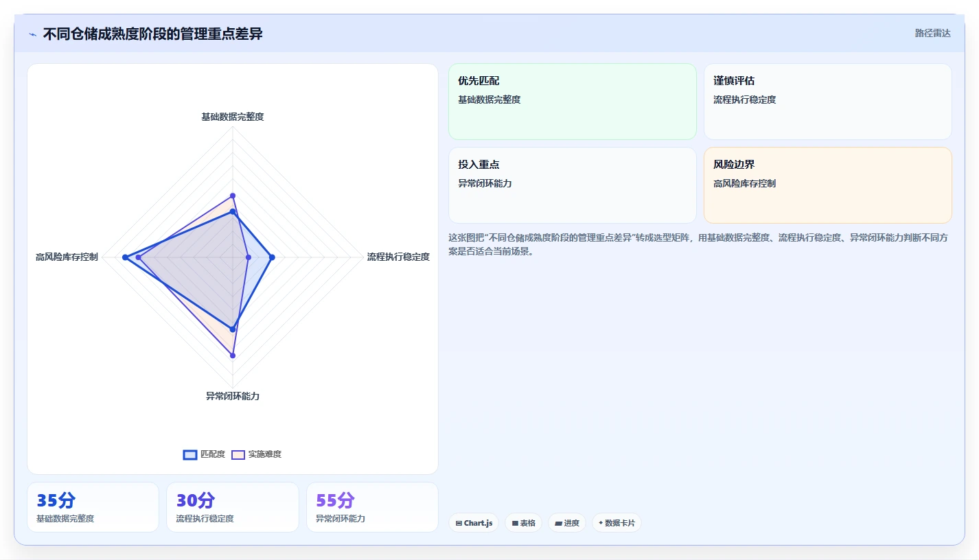Click the 基础数据完整度 radar axis label
The height and width of the screenshot is (560, 979).
click(x=233, y=117)
